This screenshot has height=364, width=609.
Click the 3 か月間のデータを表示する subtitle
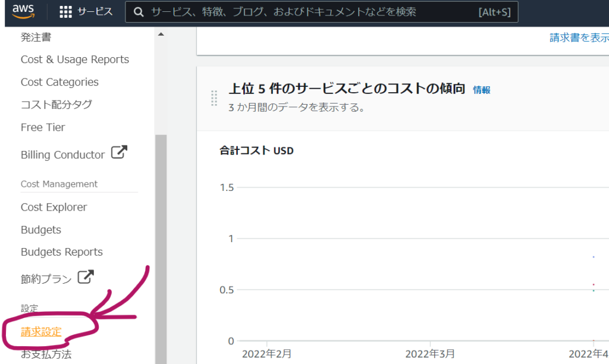point(297,107)
